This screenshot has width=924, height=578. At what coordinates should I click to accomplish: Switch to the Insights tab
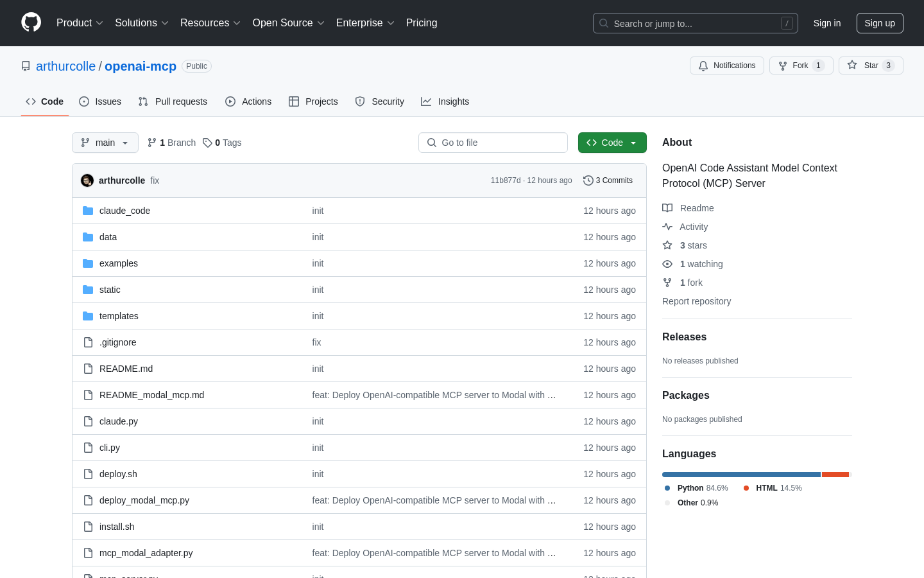click(445, 101)
